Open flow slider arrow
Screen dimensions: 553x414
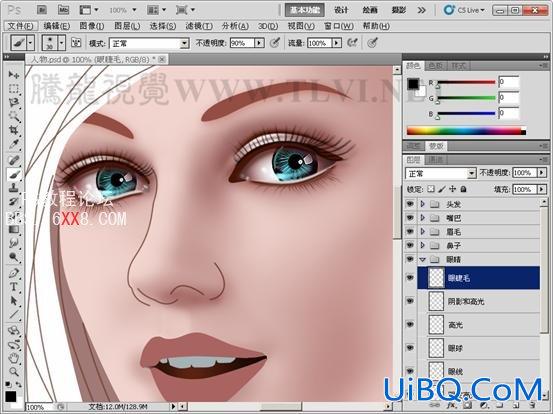(337, 43)
